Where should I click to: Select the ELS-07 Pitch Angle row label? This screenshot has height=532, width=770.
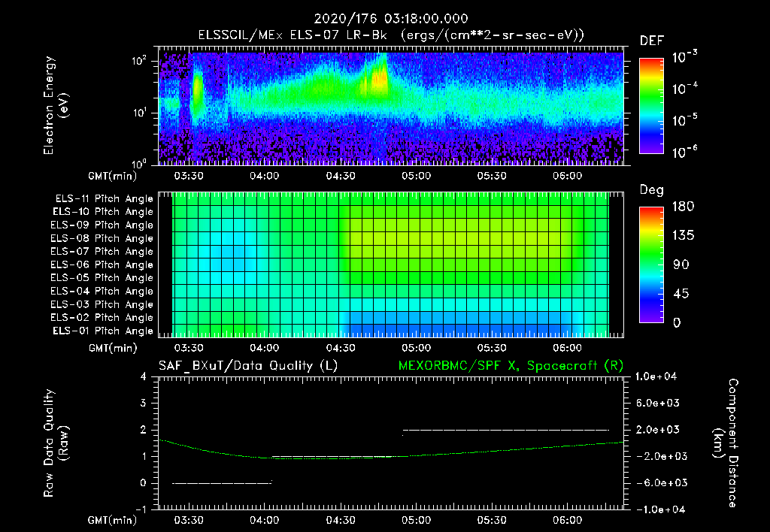tap(102, 251)
